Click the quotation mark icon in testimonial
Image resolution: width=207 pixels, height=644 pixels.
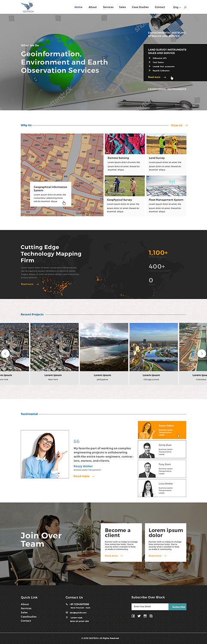[x=76, y=441]
